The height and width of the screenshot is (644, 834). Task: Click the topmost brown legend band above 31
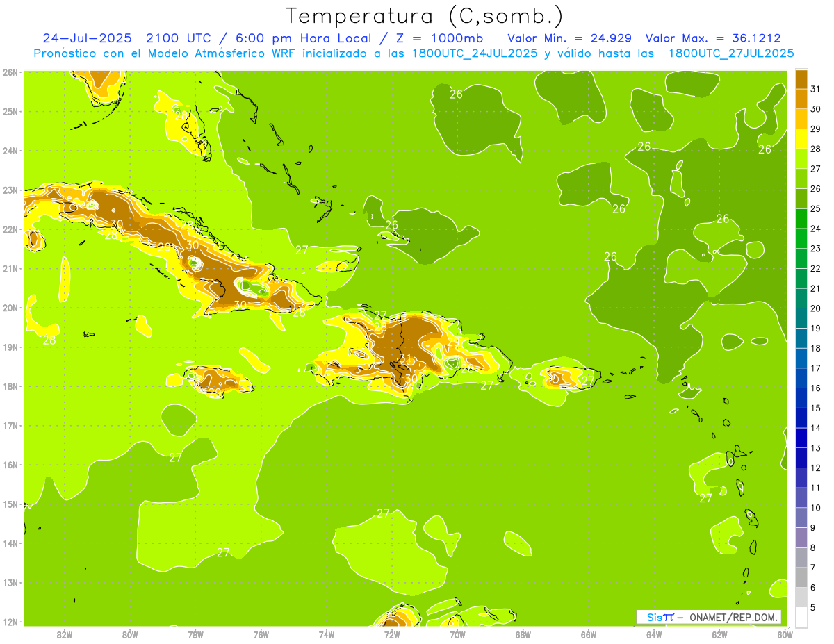(x=801, y=79)
